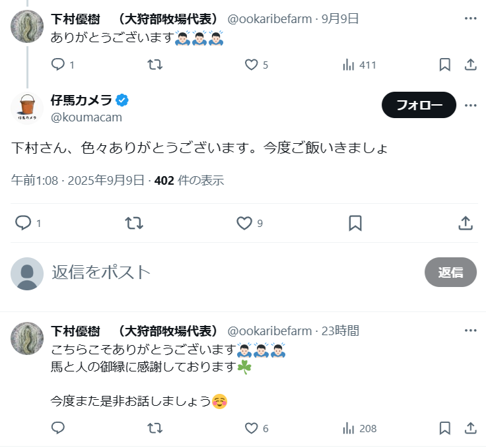Open 仔馬カメラ profile avatar
The height and width of the screenshot is (448, 486).
27,106
